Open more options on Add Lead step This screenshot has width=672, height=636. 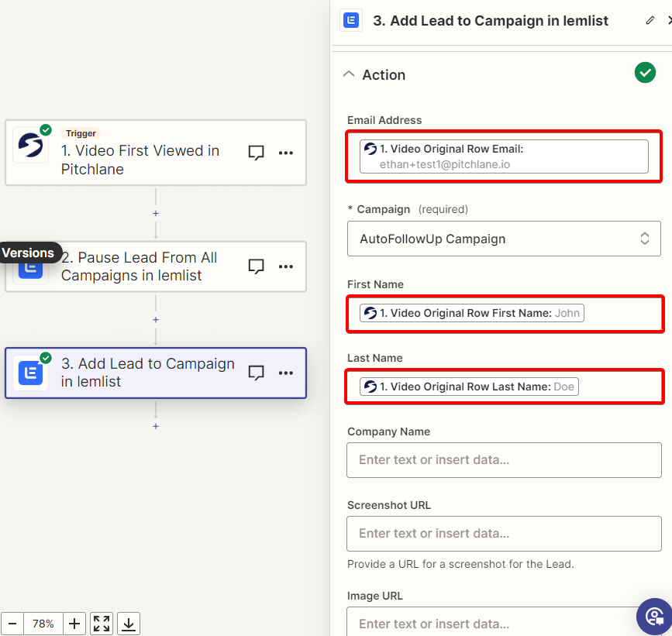pos(286,373)
